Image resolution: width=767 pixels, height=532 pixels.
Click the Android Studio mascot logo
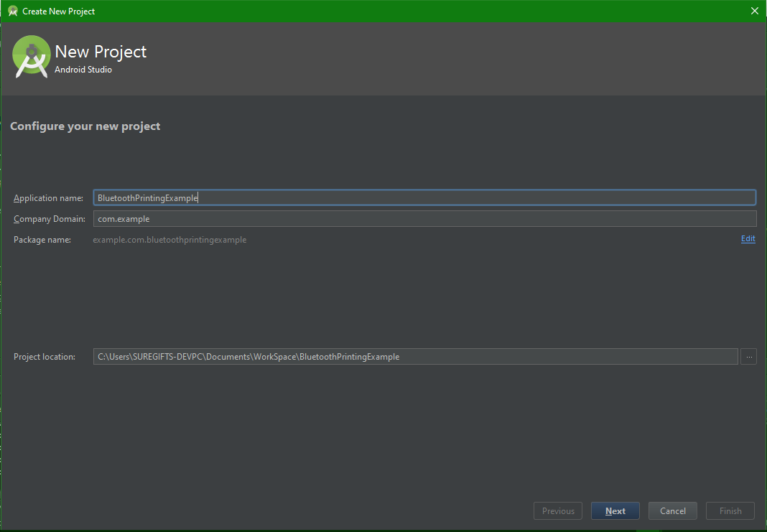tap(31, 57)
